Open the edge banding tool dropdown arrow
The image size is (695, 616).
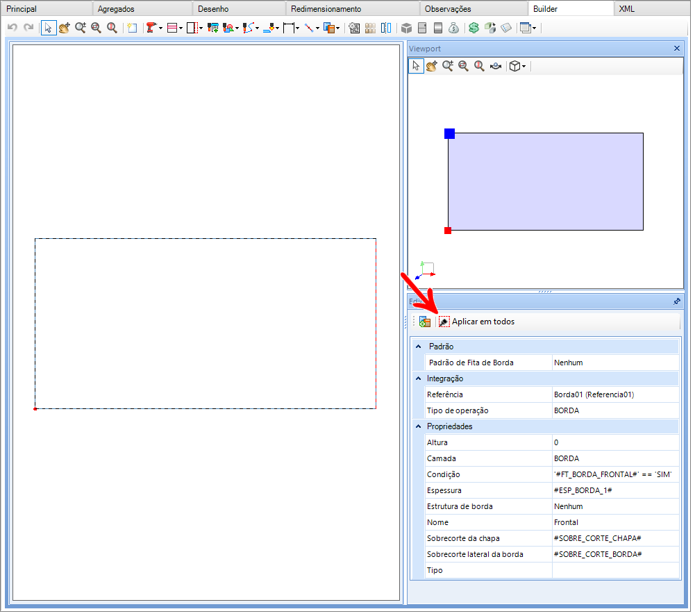[x=201, y=28]
